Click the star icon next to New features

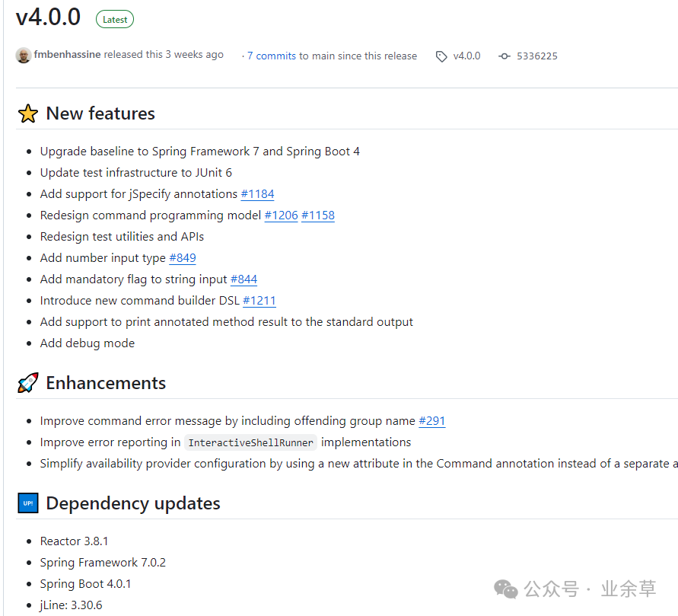pyautogui.click(x=27, y=113)
